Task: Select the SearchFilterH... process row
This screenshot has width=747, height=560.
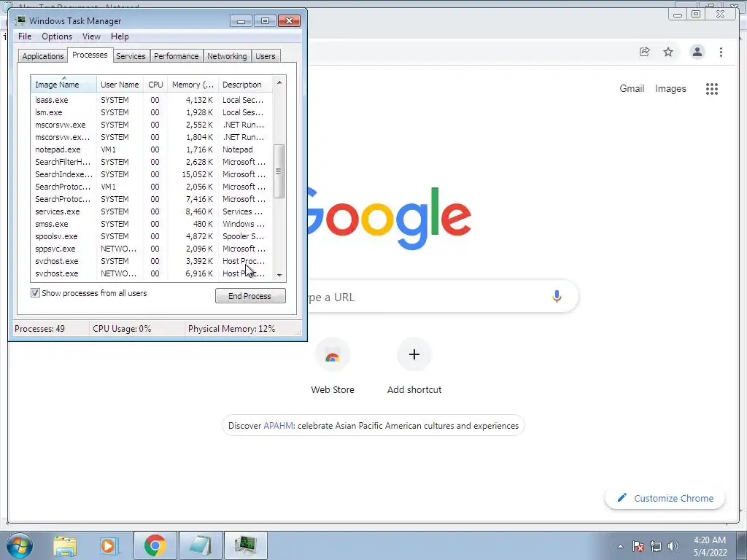Action: point(152,162)
